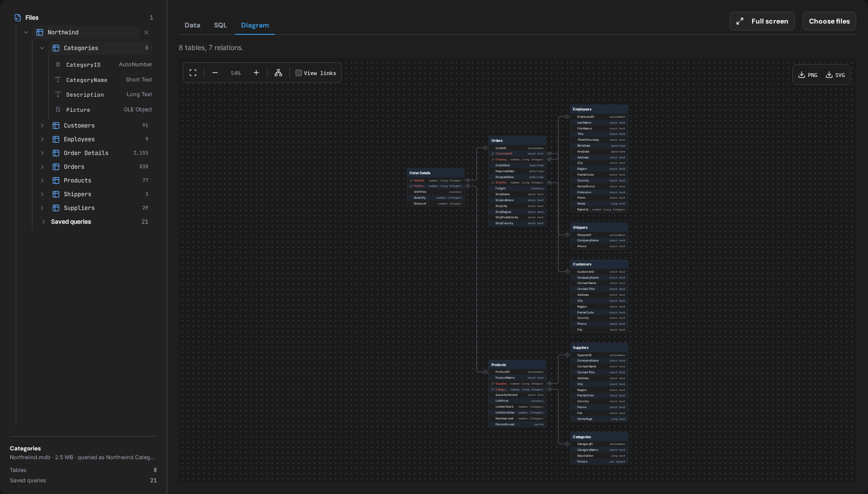Download diagram as PNG
Viewport: 868px width, 494px height.
[808, 75]
